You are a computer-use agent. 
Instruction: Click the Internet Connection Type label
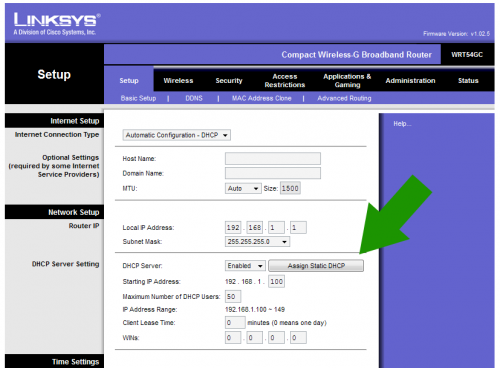[x=57, y=135]
